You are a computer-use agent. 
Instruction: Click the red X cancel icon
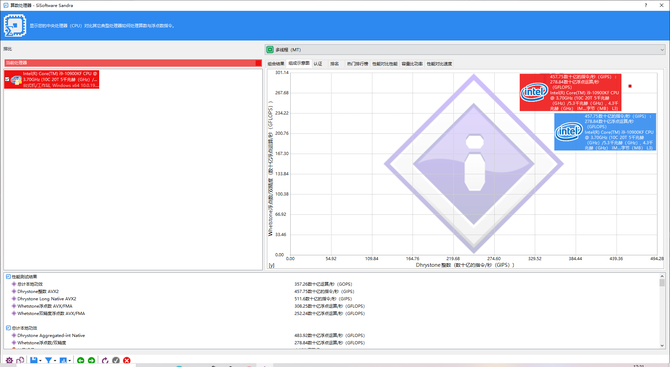(x=126, y=361)
